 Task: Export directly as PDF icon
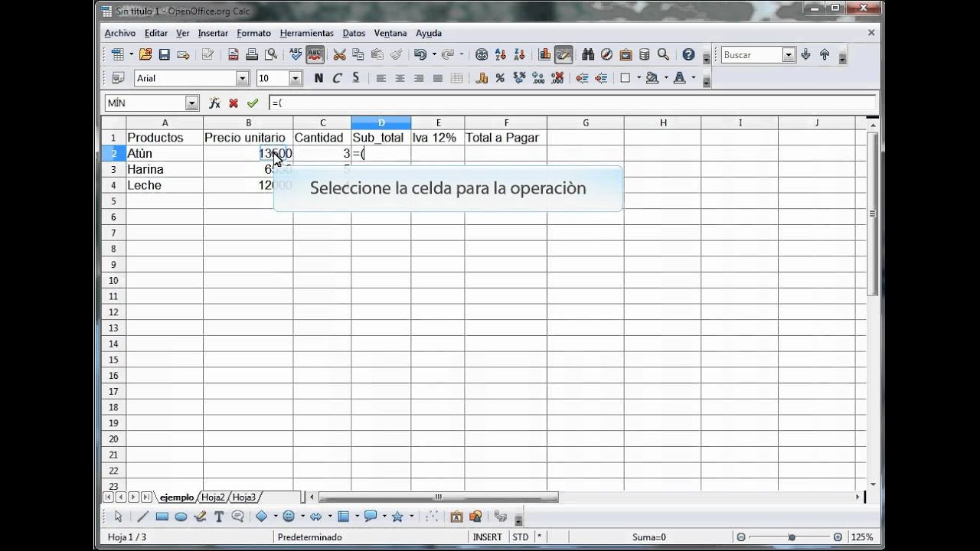click(x=233, y=54)
